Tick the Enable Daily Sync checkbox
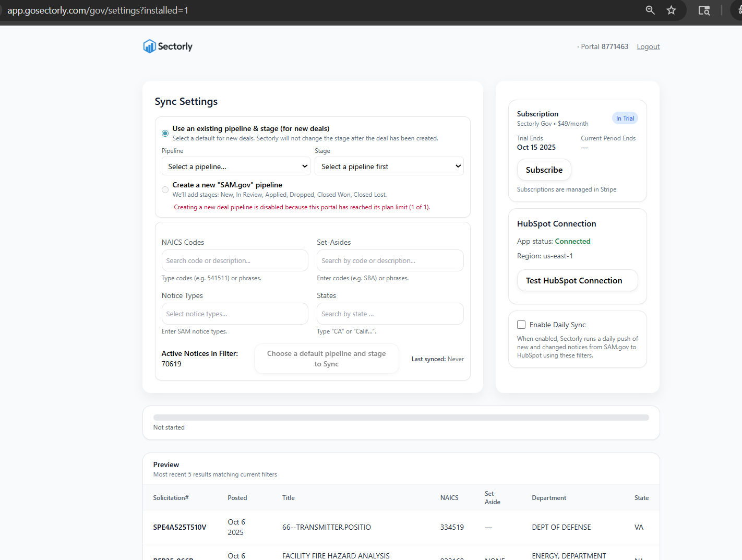The image size is (742, 560). (x=521, y=325)
